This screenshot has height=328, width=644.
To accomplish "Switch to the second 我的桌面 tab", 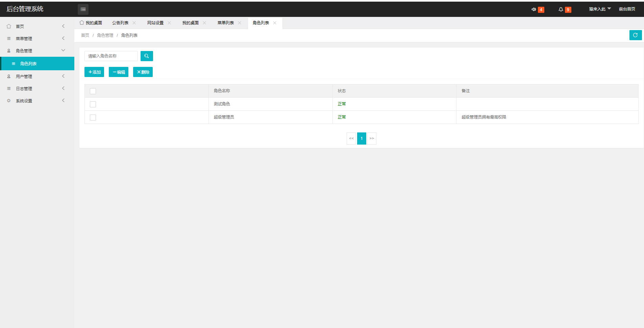I will tap(191, 23).
